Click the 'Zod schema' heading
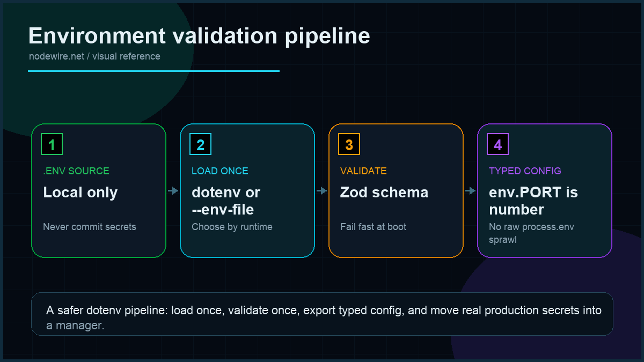Screen dimensions: 644x362 (384, 193)
